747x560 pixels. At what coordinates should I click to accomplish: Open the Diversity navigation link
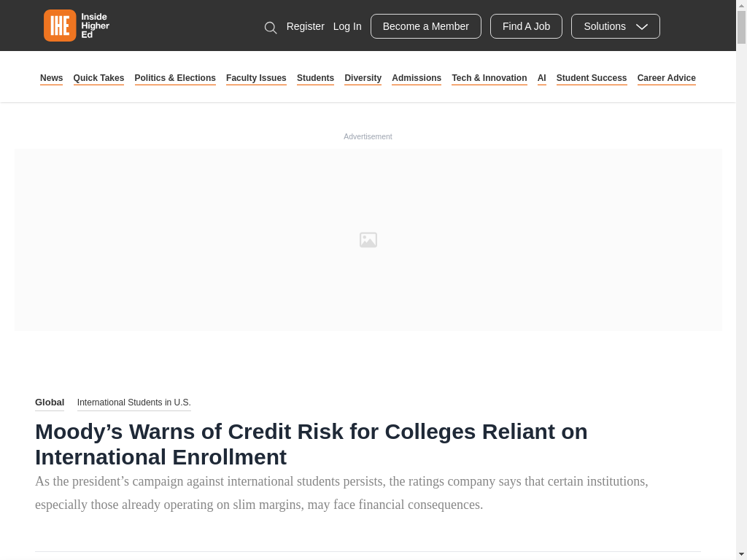(363, 78)
